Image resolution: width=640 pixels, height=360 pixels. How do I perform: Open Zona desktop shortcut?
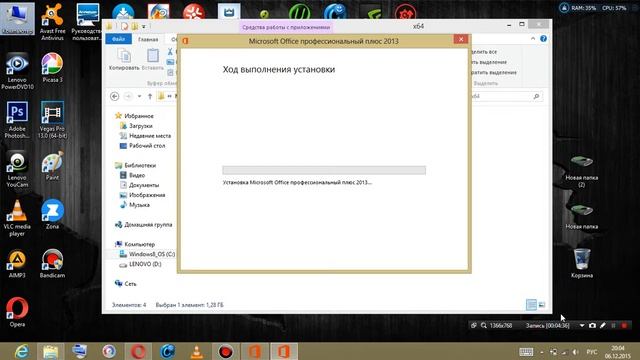coord(52,214)
